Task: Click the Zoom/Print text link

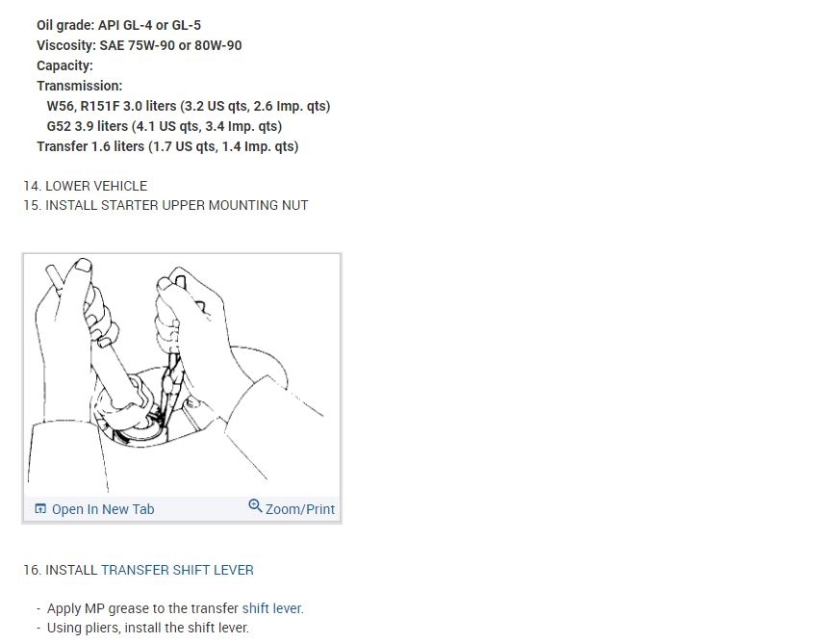Action: [300, 509]
